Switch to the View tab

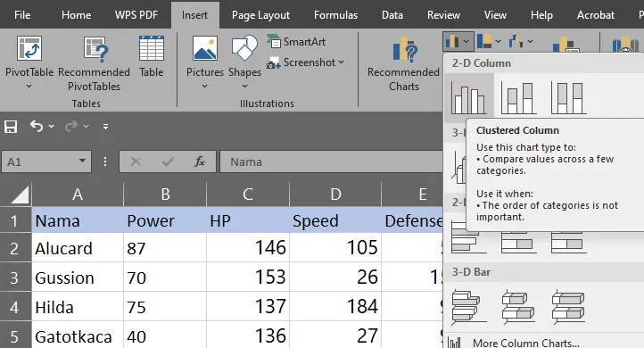click(495, 15)
